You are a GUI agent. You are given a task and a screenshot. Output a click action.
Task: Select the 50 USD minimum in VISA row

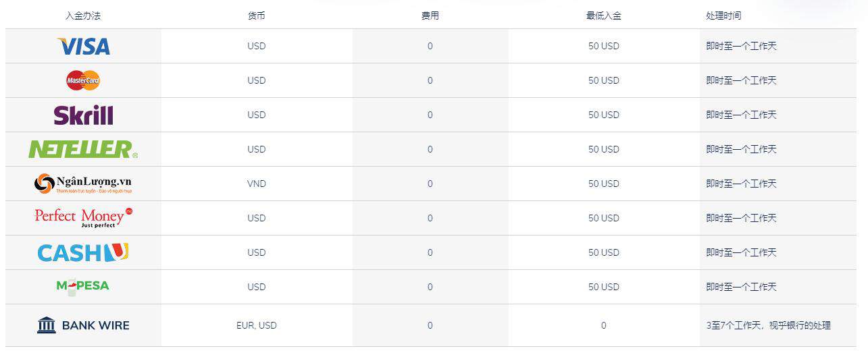(x=604, y=46)
